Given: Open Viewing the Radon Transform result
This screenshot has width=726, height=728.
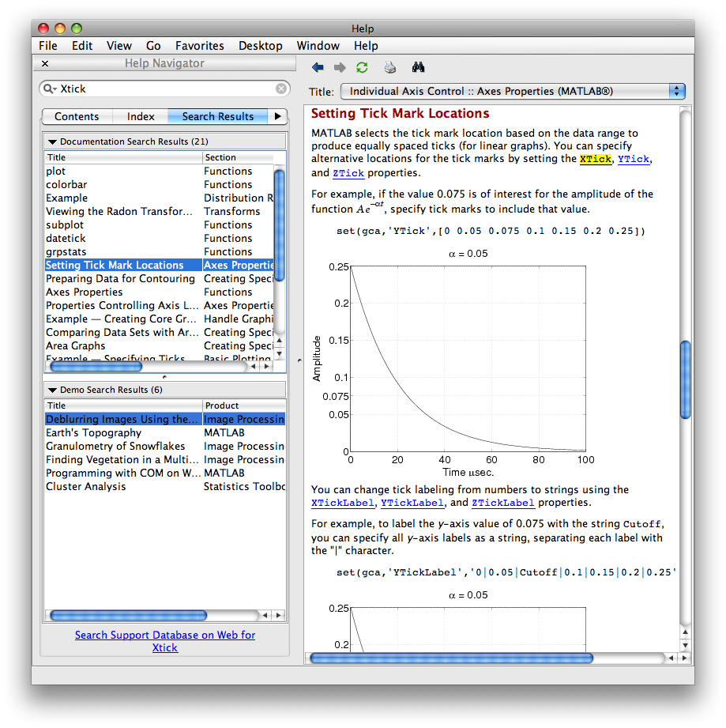Looking at the screenshot, I should [x=159, y=212].
